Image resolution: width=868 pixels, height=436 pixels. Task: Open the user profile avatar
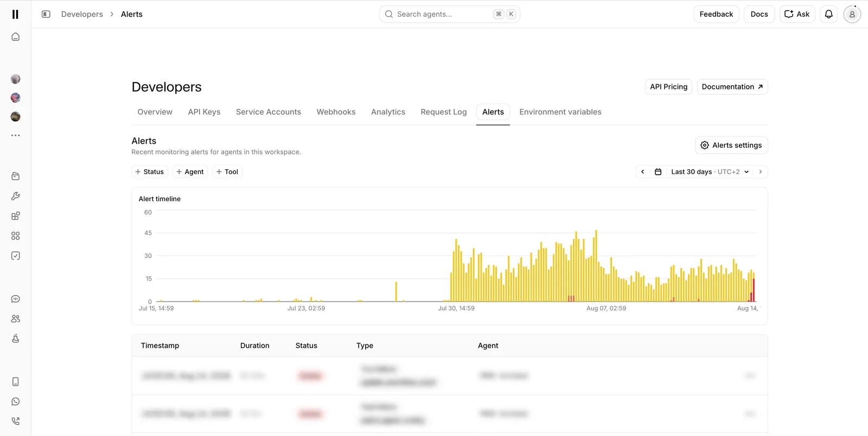852,14
